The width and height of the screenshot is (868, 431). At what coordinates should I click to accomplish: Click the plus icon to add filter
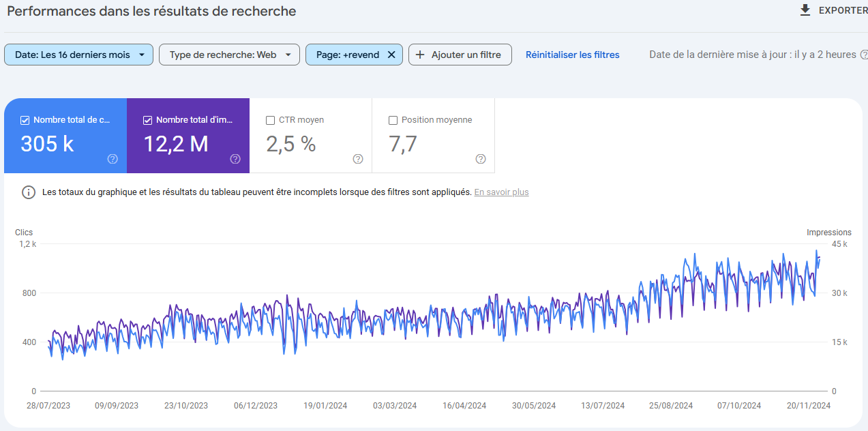[x=420, y=55]
